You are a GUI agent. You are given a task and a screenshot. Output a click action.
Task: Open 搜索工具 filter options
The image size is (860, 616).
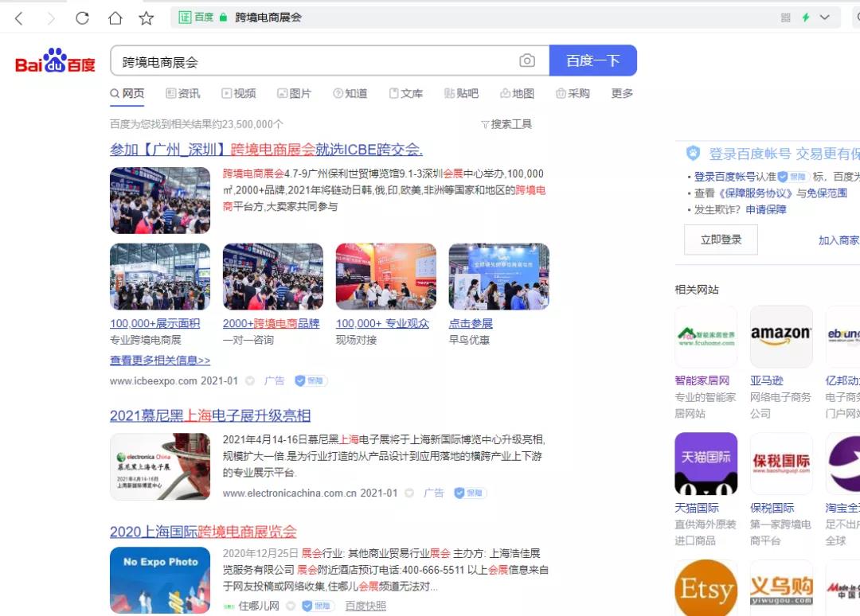pos(506,124)
